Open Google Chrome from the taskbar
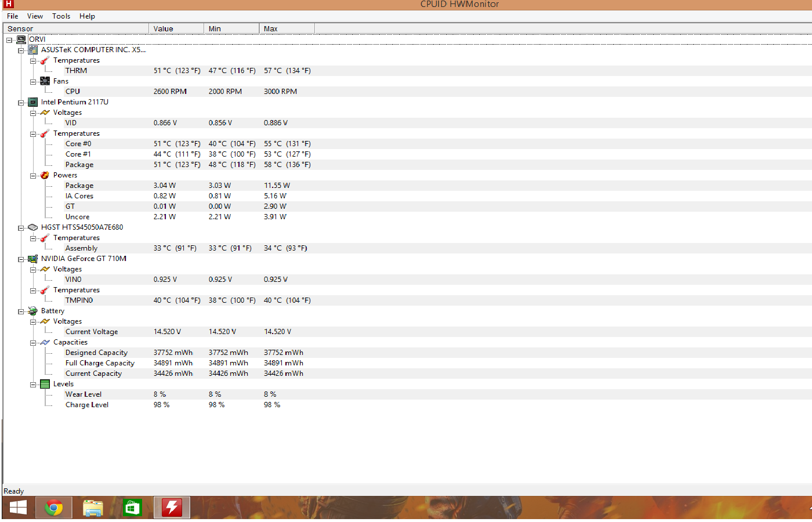The image size is (812, 522). coord(54,508)
